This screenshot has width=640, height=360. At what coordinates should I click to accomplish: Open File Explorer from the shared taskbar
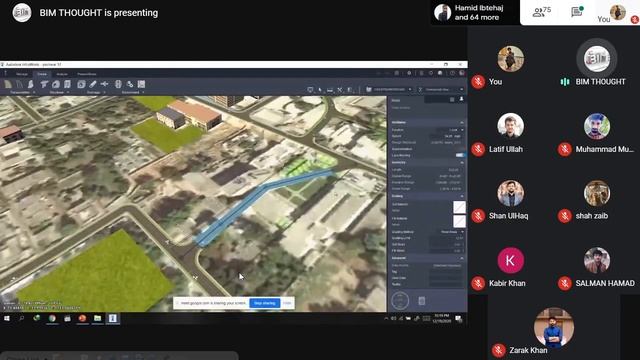click(97, 318)
